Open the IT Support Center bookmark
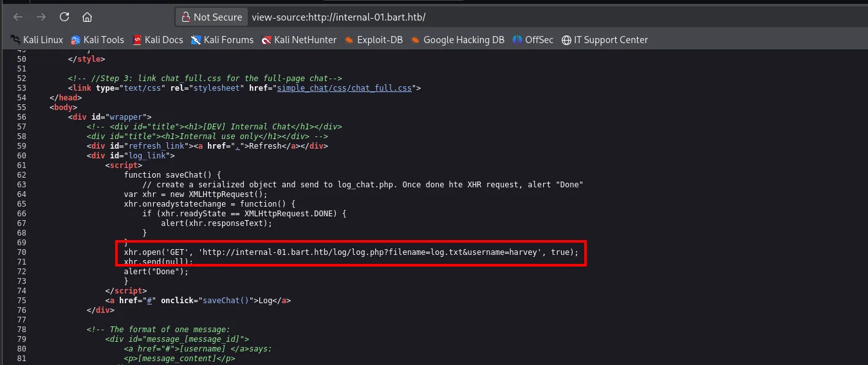Viewport: 868px width, 365px height. (x=604, y=40)
